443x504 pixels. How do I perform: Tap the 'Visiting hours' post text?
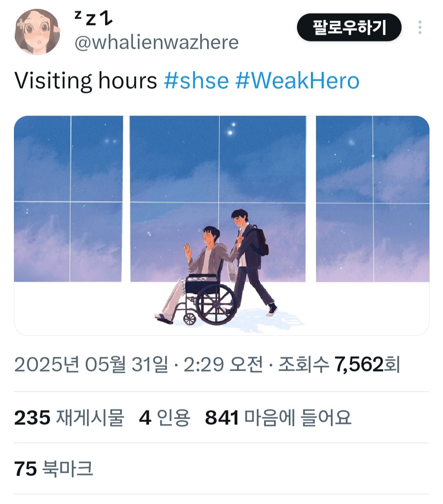pos(86,80)
